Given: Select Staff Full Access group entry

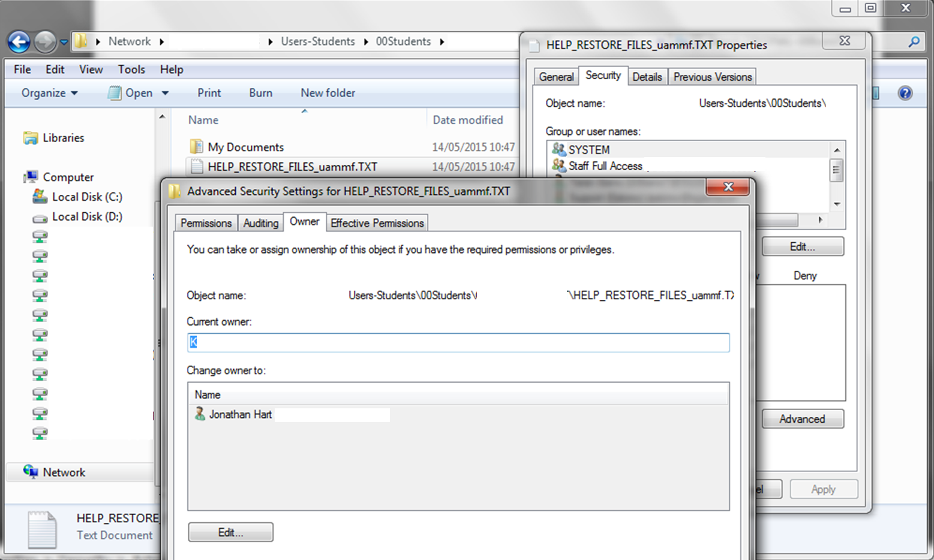Looking at the screenshot, I should point(597,166).
